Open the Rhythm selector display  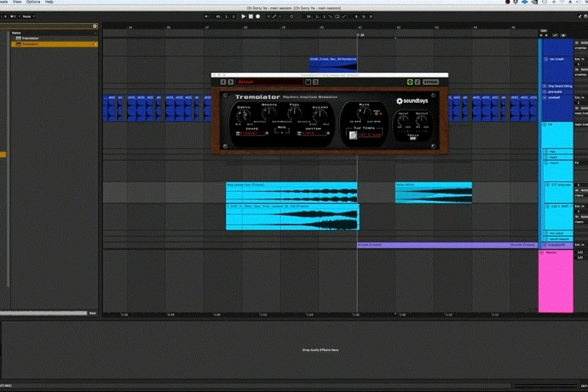(x=313, y=133)
